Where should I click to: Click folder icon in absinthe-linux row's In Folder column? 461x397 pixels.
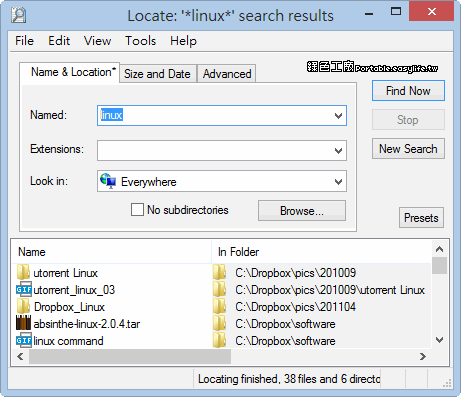coord(220,323)
